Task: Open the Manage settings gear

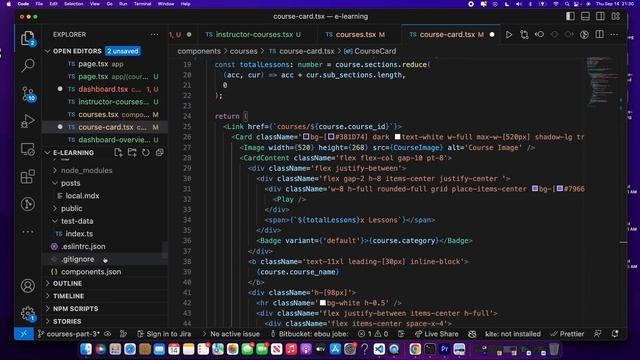Action: pyautogui.click(x=28, y=313)
